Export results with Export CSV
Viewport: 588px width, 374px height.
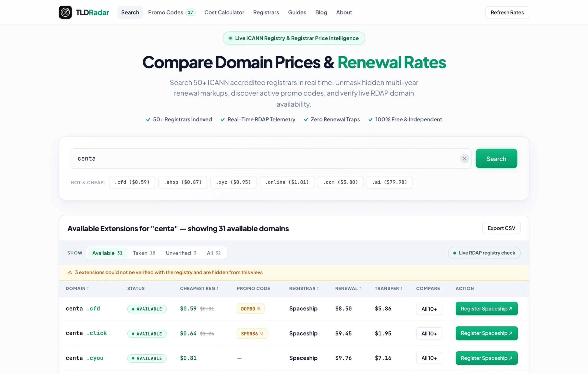point(501,228)
